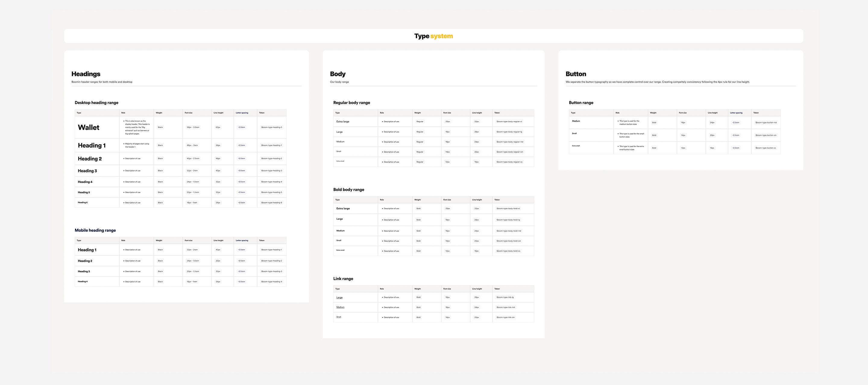Image resolution: width=868 pixels, height=385 pixels.
Task: Select "Font size" header of Mobile heading table
Action: (x=188, y=240)
